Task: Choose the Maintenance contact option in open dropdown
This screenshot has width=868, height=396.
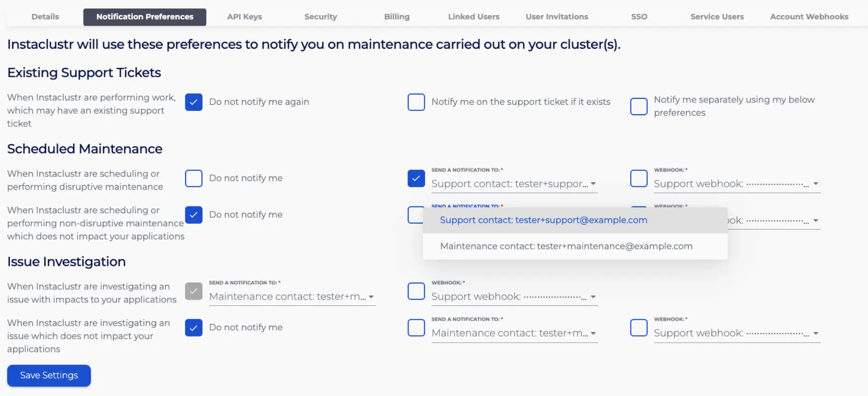Action: pyautogui.click(x=566, y=246)
